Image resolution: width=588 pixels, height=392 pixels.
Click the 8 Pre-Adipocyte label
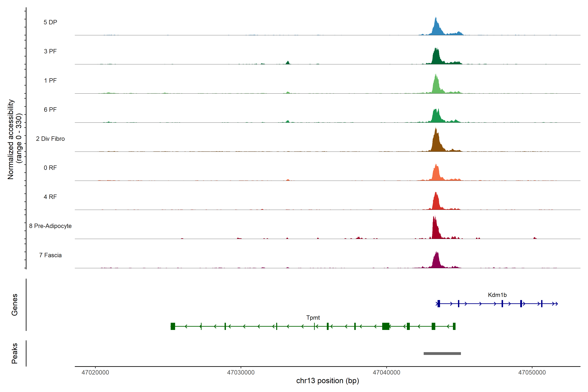tap(50, 226)
